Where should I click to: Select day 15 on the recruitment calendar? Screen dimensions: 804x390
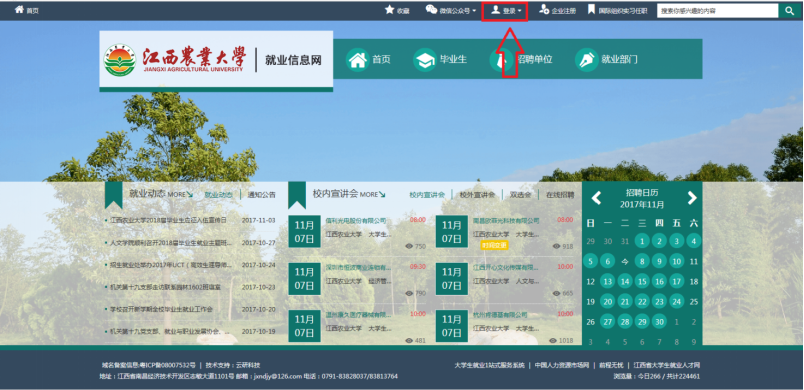(x=641, y=281)
